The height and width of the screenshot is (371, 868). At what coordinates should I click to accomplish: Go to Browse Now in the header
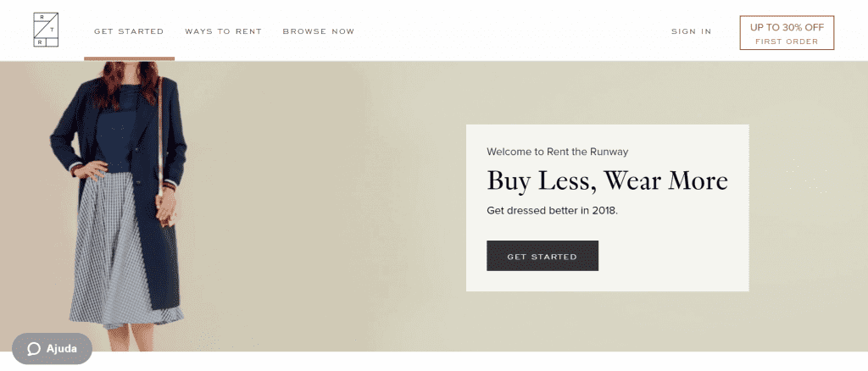point(319,31)
